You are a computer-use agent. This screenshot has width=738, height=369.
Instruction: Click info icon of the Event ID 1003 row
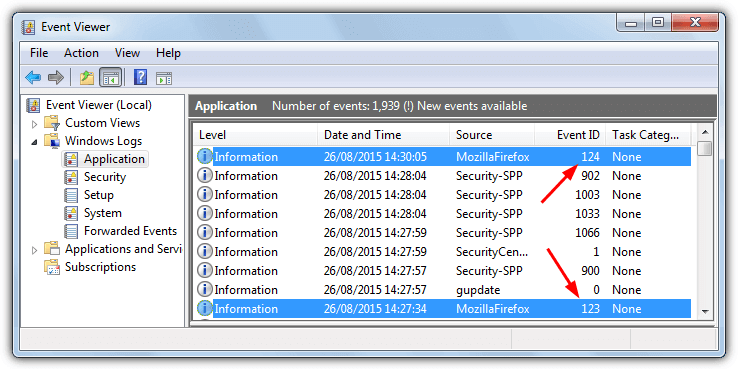[204, 194]
